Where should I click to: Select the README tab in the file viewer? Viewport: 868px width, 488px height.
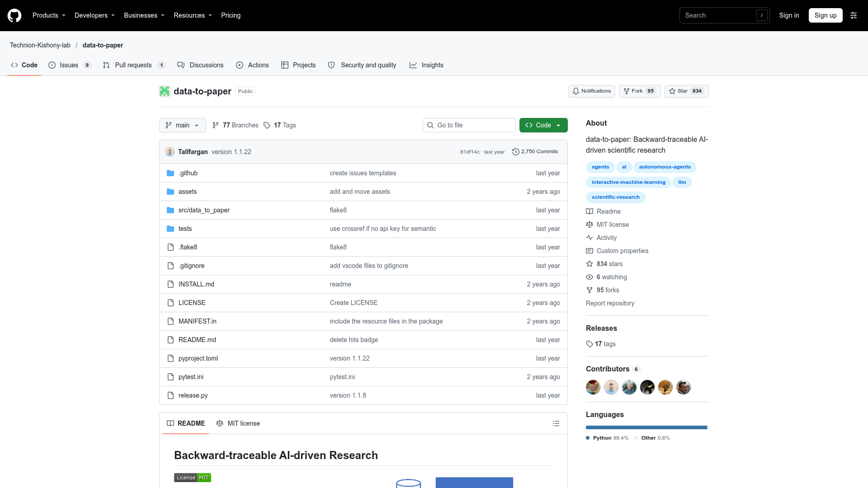tap(186, 423)
